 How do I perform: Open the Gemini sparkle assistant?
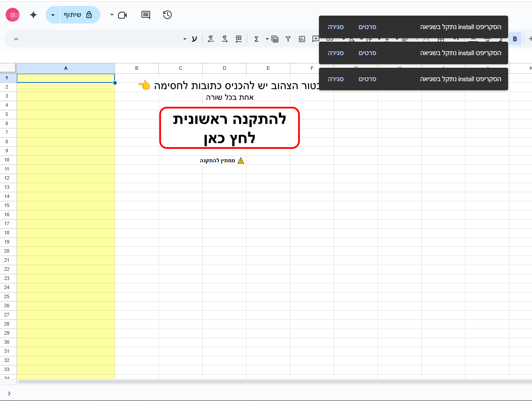[33, 15]
